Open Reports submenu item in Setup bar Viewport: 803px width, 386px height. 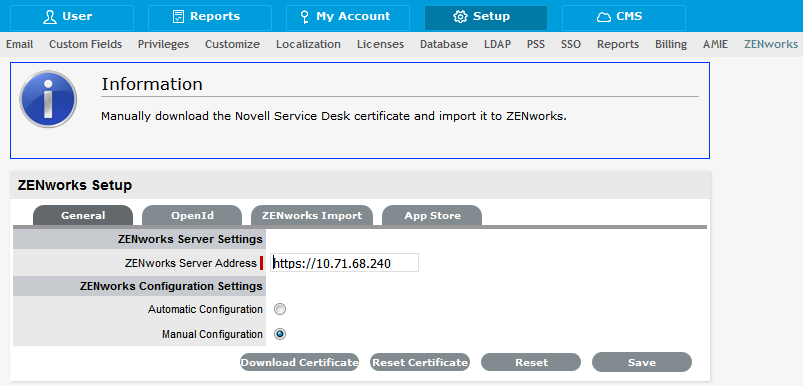click(x=618, y=45)
